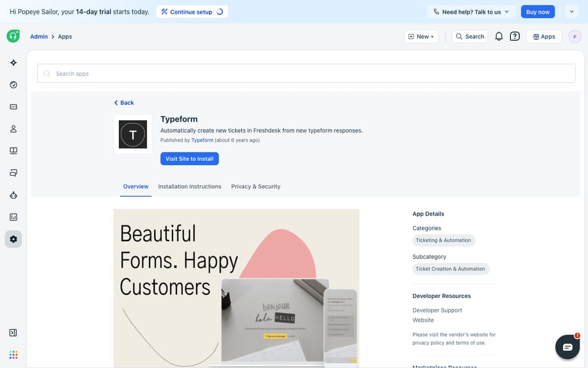
Task: Click the magnifier icon in Search apps field
Action: [x=47, y=73]
